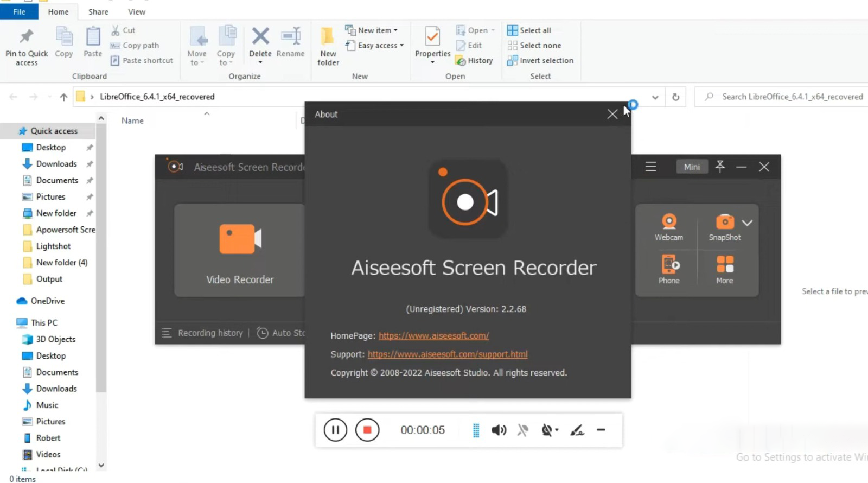Click Select none in the ribbon
Screen dimensions: 868x483
click(534, 46)
